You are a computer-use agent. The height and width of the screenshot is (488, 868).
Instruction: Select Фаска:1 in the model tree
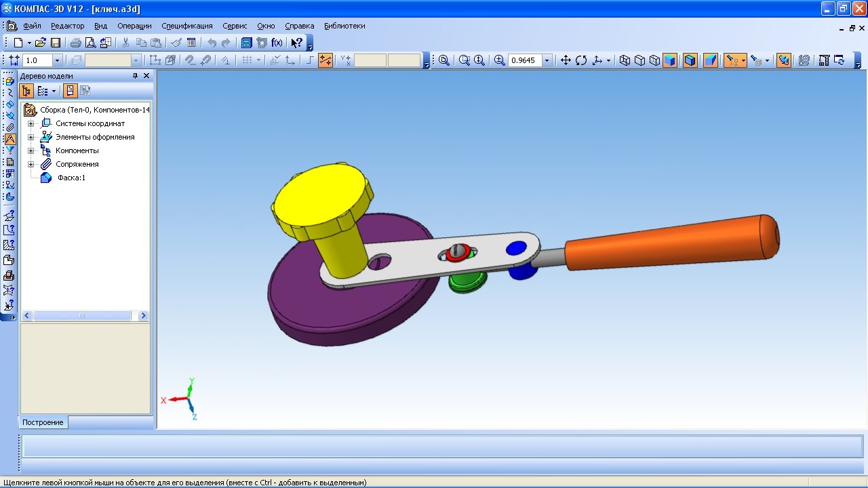[x=71, y=178]
